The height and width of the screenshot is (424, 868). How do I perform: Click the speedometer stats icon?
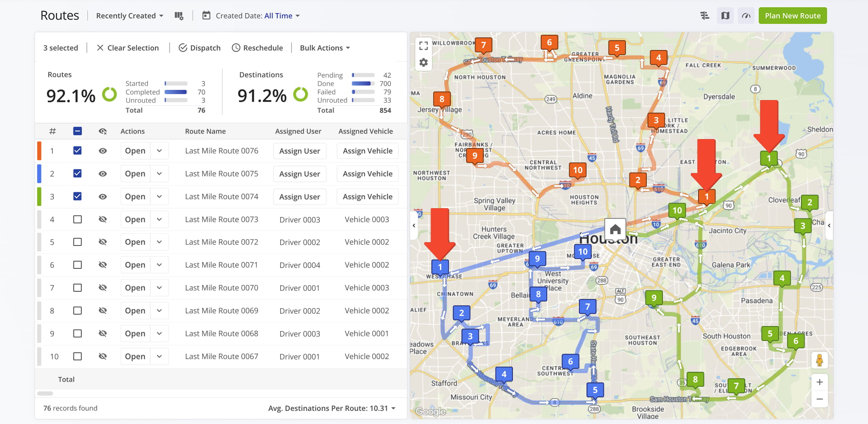(746, 16)
